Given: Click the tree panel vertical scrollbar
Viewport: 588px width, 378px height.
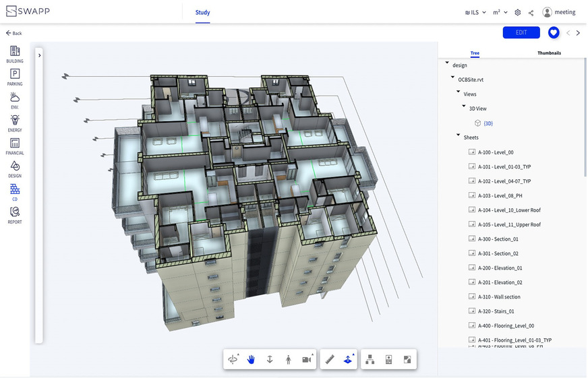Looking at the screenshot, I should point(585,118).
